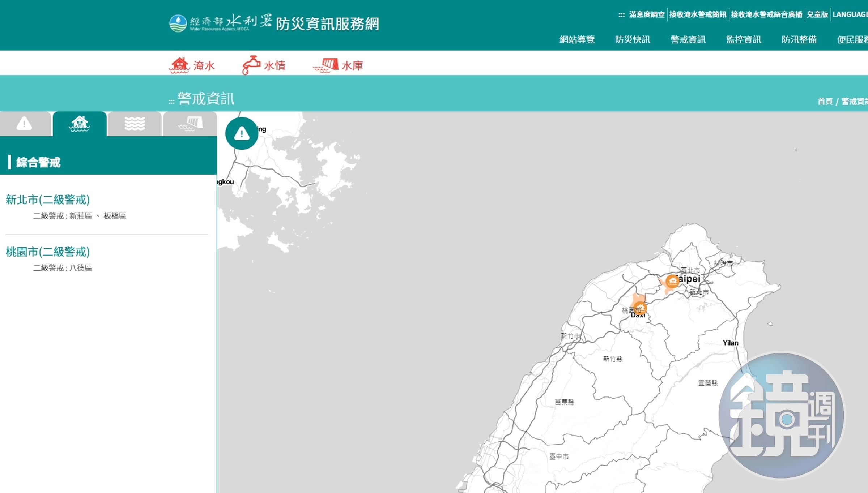Click the accessibility ::: marker beside 滿意度調查

621,15
